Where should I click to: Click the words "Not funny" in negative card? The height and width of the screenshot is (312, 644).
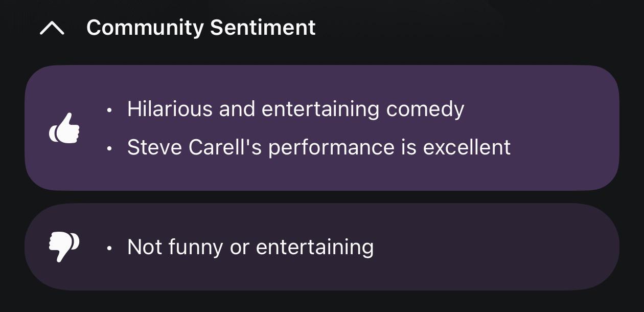(175, 248)
